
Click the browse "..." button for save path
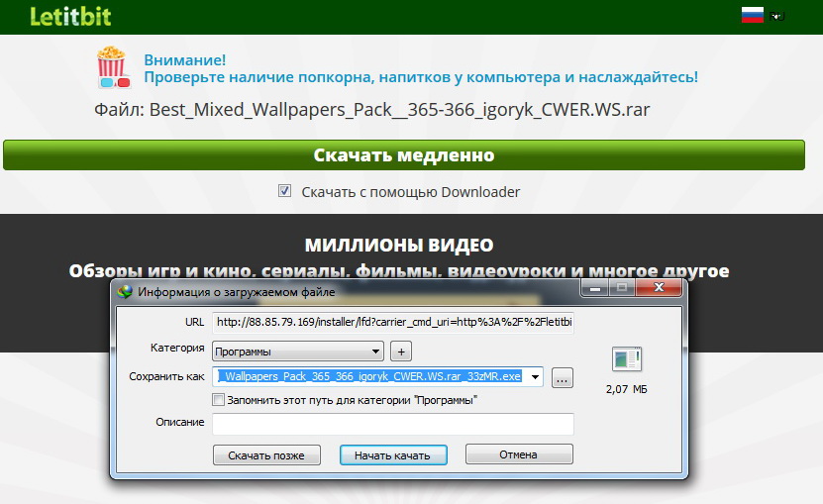coord(562,377)
